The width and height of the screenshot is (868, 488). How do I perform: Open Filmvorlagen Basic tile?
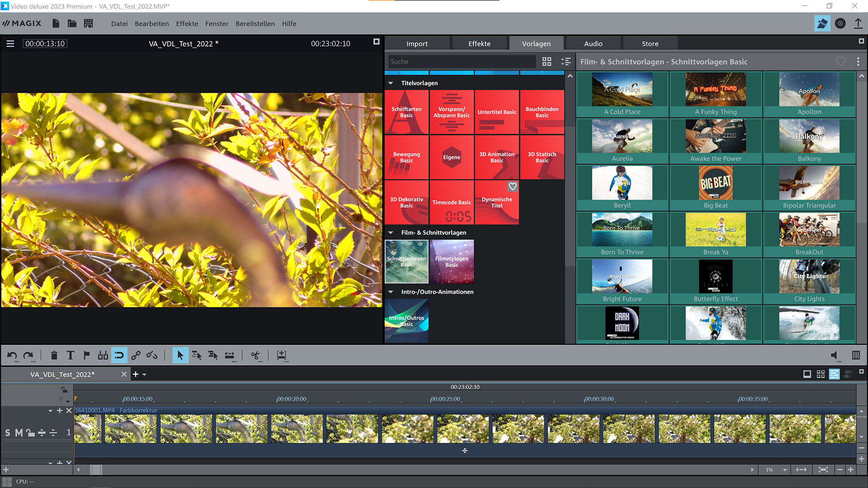pos(451,262)
